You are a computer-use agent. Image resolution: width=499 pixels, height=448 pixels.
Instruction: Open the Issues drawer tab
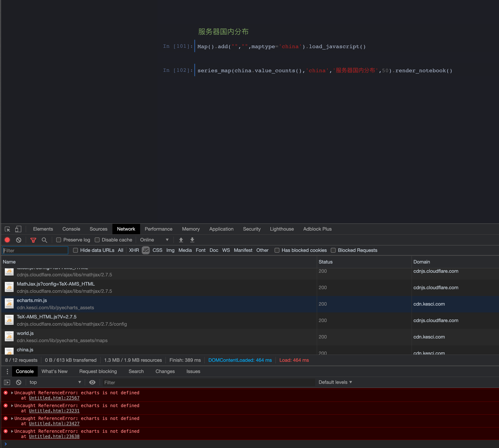[193, 371]
